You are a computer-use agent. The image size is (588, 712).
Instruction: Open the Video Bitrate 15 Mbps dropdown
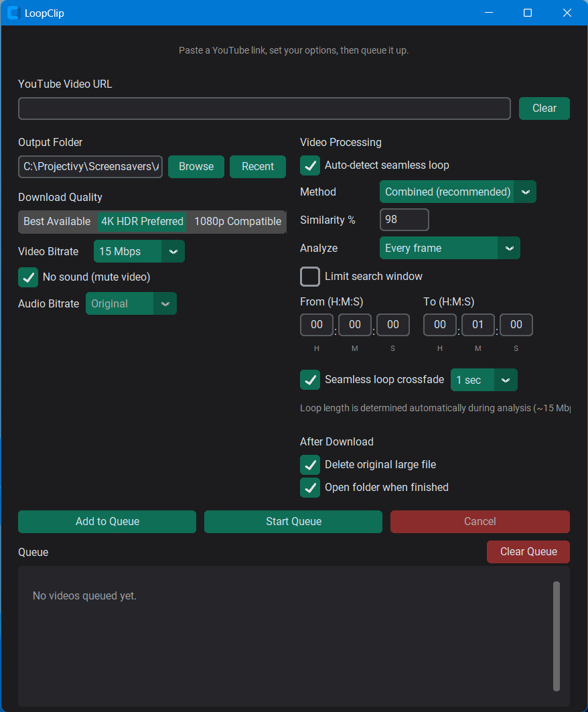pyautogui.click(x=139, y=251)
